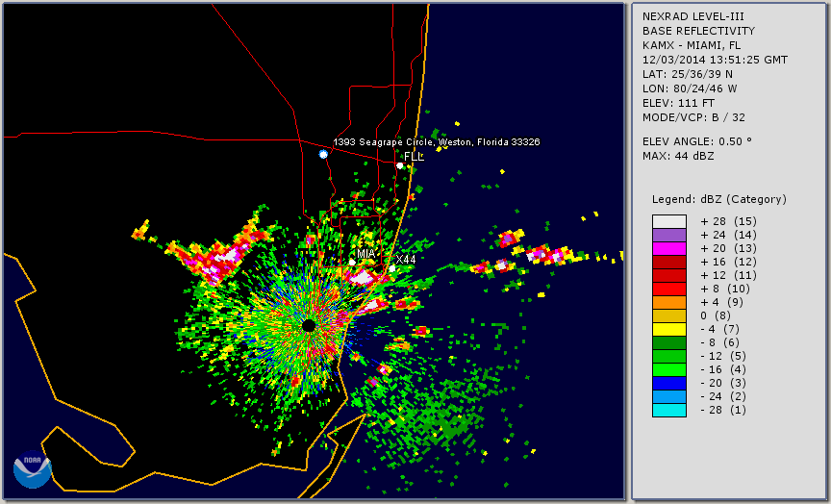Select the -4 (7) yellow legend swatch
Screen dimensions: 831x504
[669, 329]
